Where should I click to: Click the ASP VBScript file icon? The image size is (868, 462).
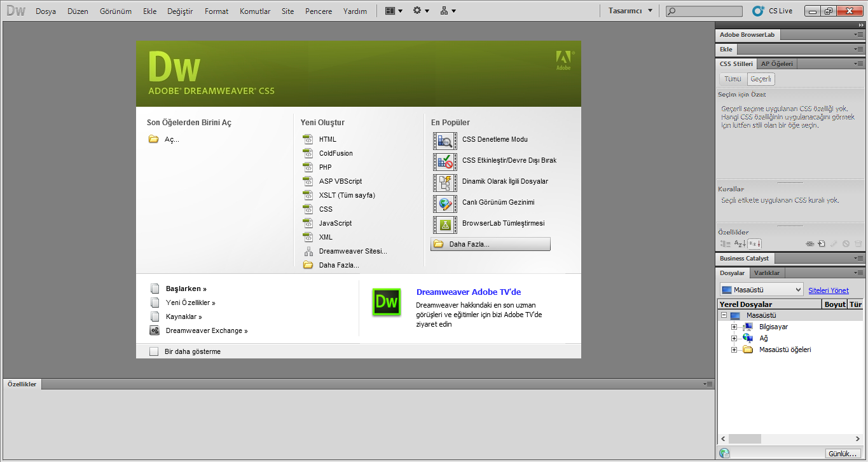(x=308, y=181)
